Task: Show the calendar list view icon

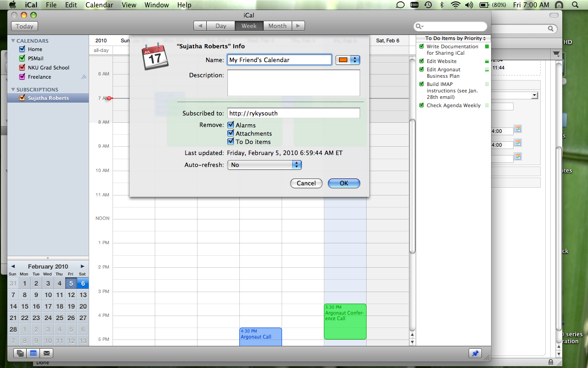Action: tap(20, 353)
